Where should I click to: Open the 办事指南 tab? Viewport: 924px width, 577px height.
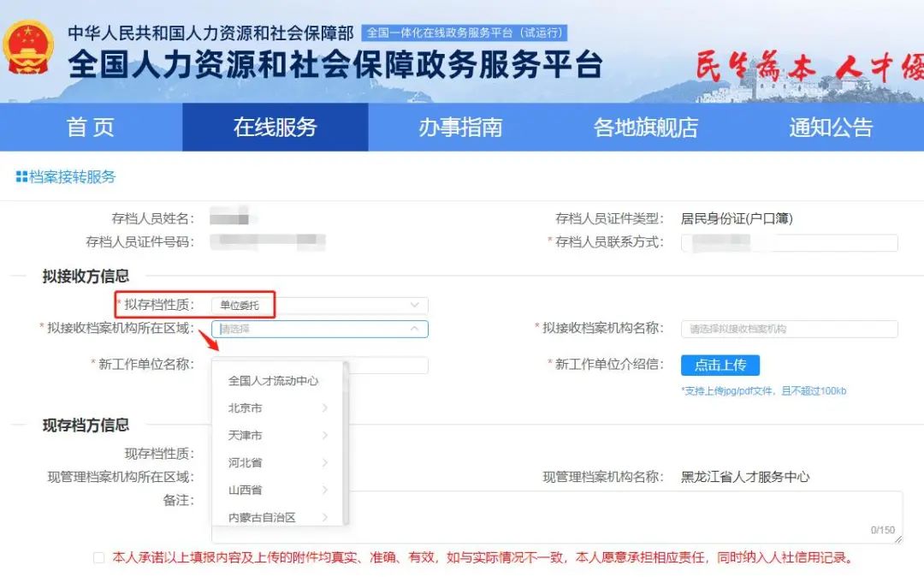(459, 127)
